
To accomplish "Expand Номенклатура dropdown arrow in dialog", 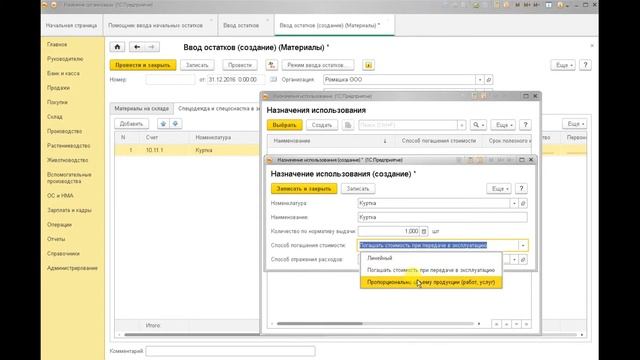I will point(514,203).
